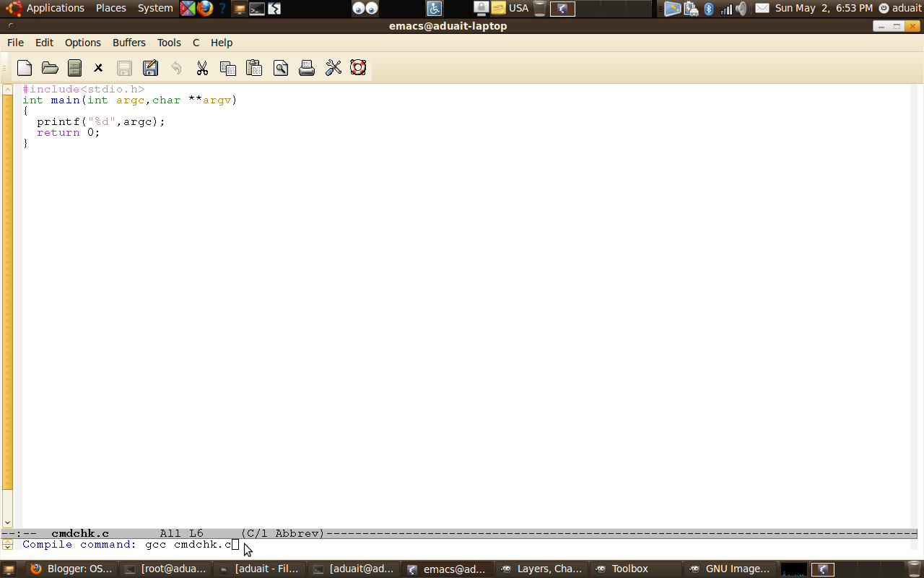Launch terminal from top panel icon
924x578 pixels.
tap(257, 9)
